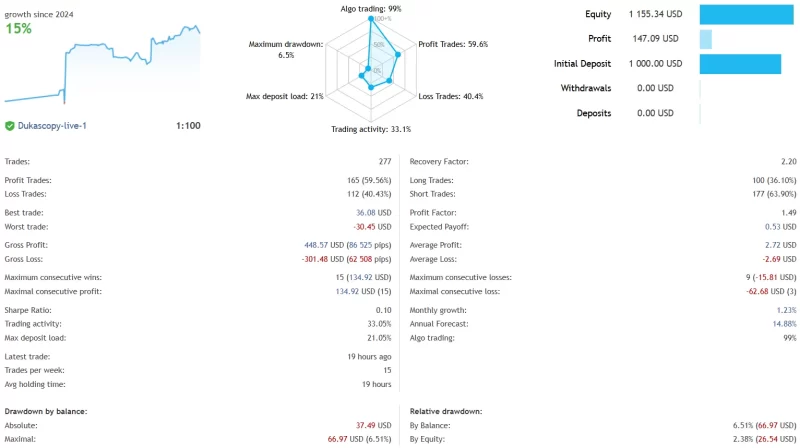
Task: Click the center of the radar chart
Action: [x=371, y=68]
